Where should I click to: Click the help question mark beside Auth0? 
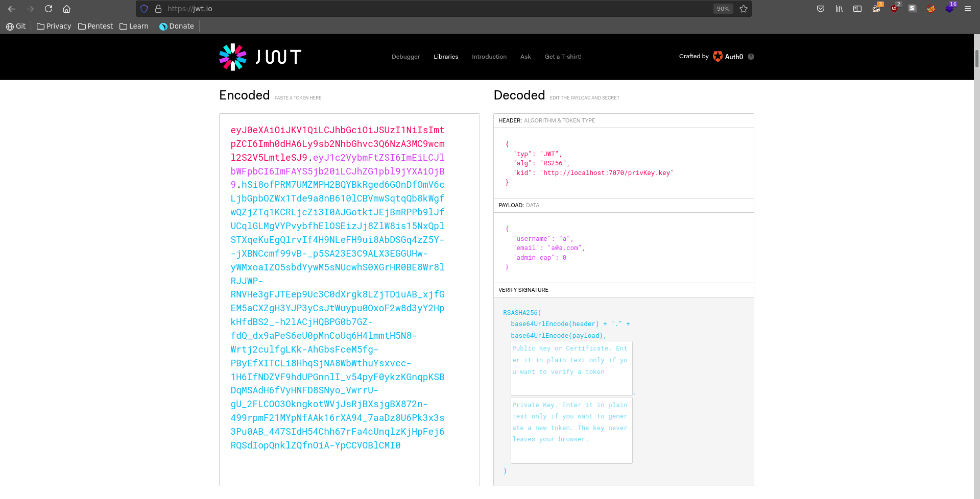751,57
